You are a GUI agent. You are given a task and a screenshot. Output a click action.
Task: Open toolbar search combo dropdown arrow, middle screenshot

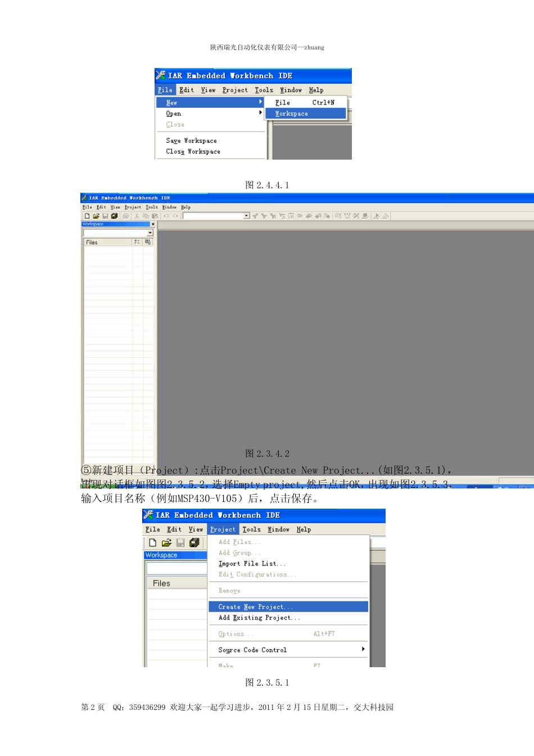pos(247,216)
